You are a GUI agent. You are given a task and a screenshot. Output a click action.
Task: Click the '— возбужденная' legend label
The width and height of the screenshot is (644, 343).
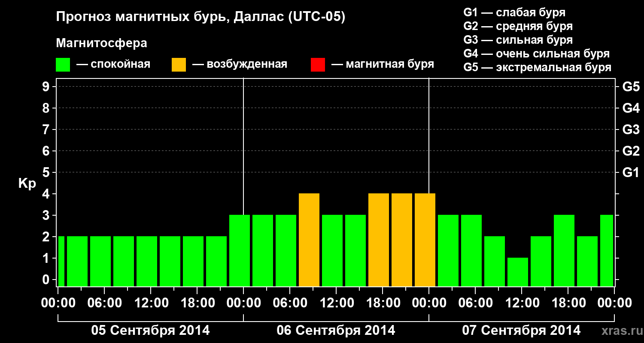[x=240, y=64]
